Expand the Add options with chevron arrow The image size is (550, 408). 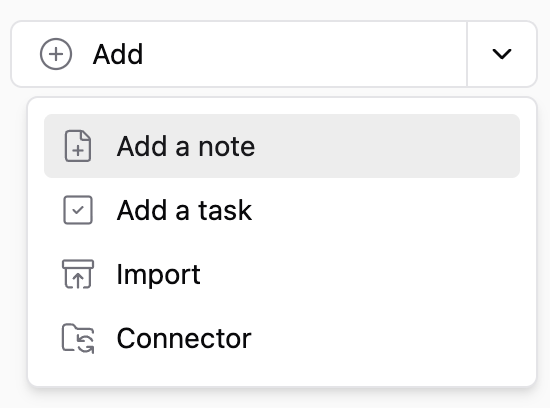502,54
